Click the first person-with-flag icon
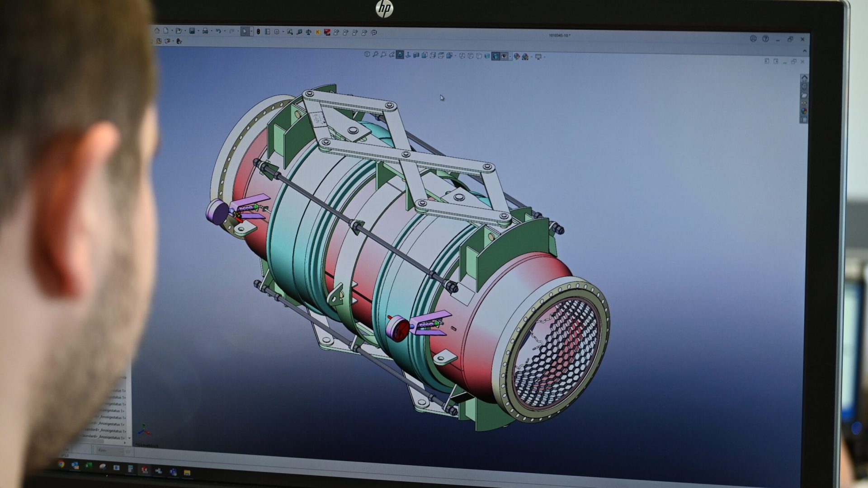This screenshot has width=868, height=488. point(336,33)
